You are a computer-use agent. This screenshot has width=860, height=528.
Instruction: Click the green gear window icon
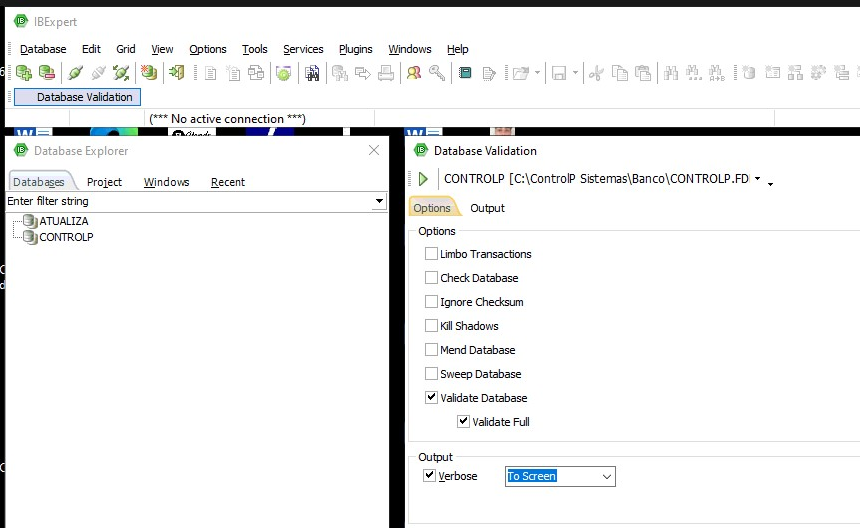coord(284,73)
